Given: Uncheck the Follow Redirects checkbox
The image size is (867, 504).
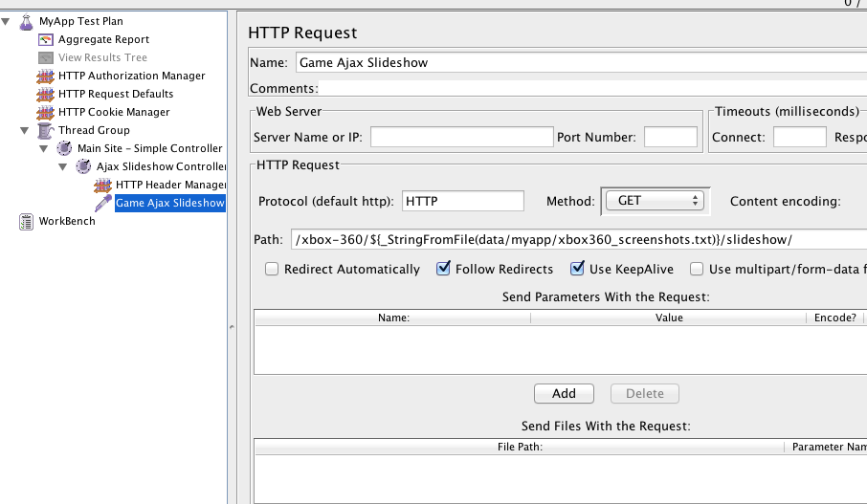Looking at the screenshot, I should 443,270.
